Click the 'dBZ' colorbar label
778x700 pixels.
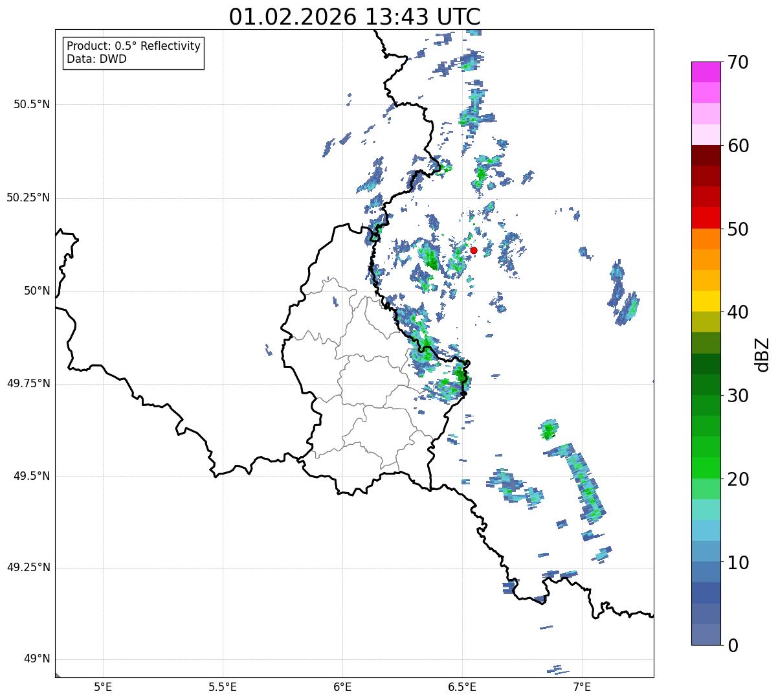point(762,354)
